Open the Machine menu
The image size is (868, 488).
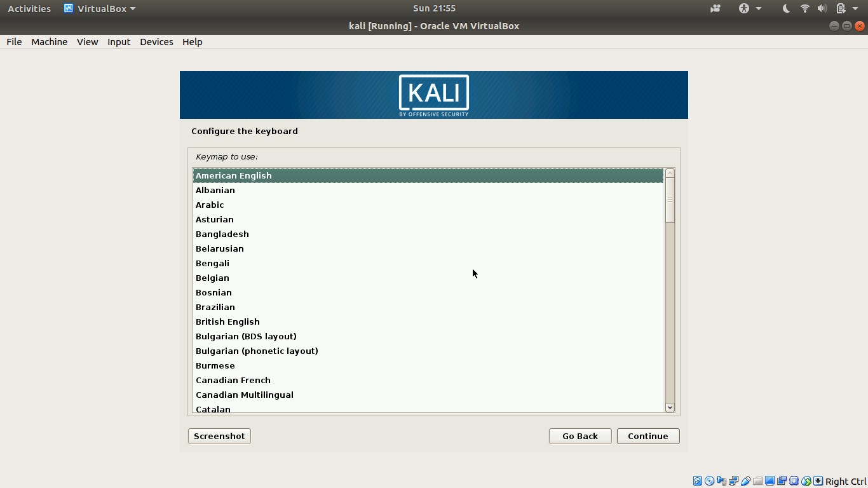coord(49,42)
